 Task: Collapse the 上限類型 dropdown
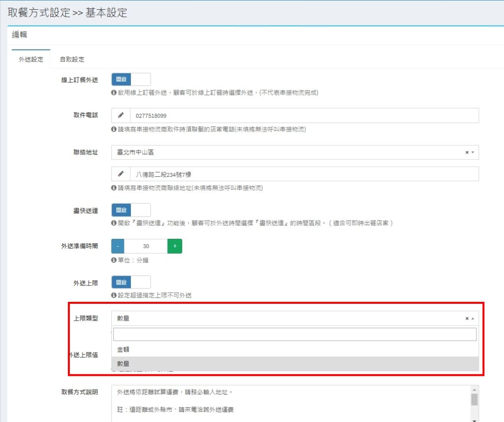pos(473,319)
